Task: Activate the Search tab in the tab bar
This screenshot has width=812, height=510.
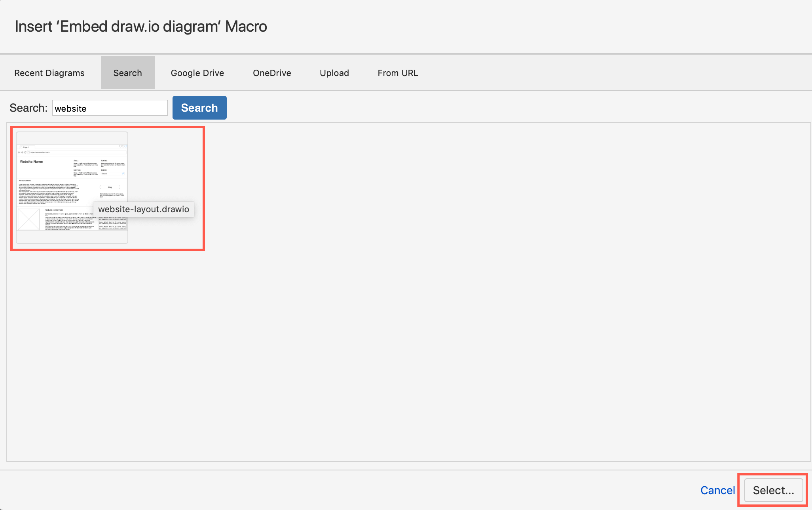Action: [127, 72]
